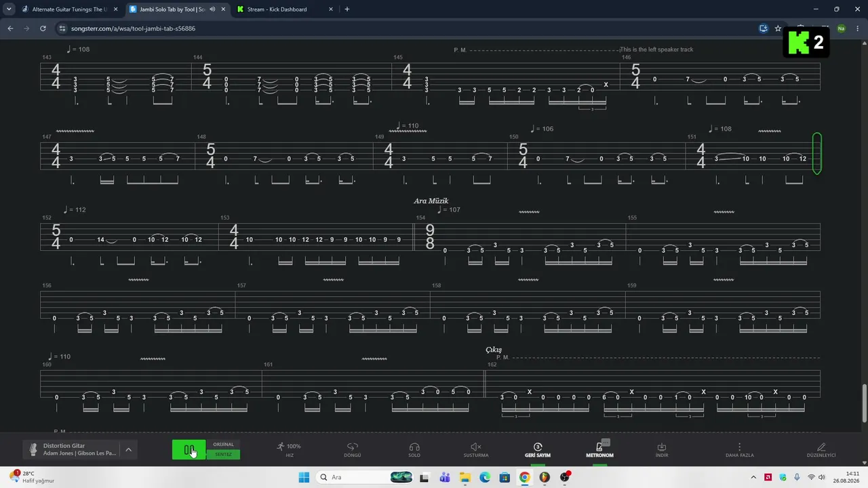Open Microsoft Edge from the taskbar
Image resolution: width=868 pixels, height=488 pixels.
pyautogui.click(x=485, y=477)
